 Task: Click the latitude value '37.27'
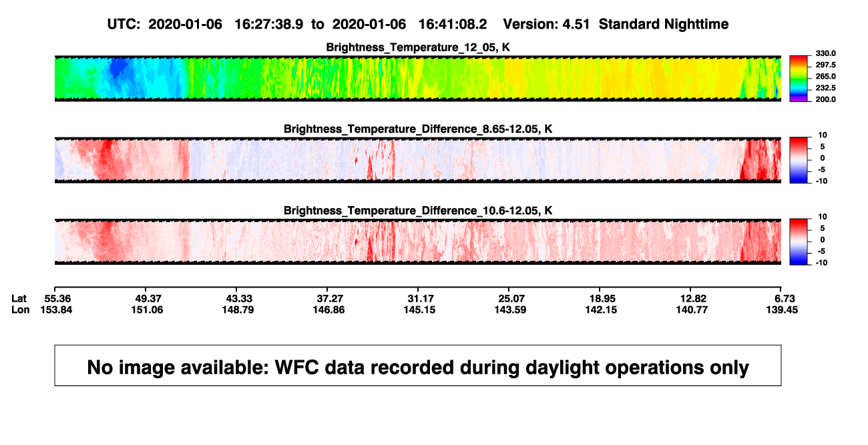[x=330, y=298]
